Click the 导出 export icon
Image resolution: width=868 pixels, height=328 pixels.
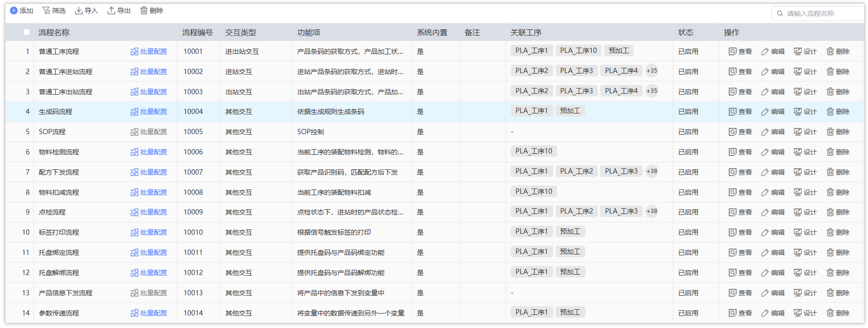112,11
